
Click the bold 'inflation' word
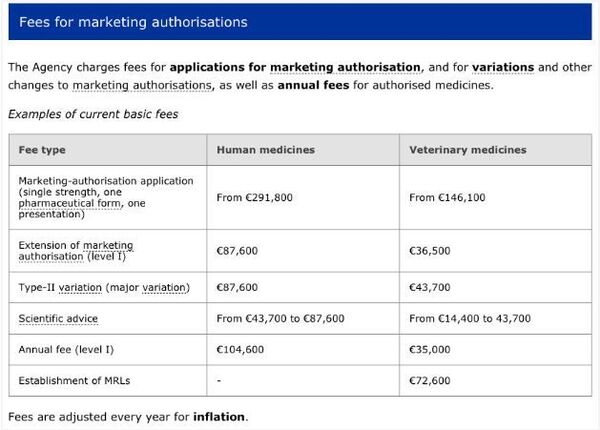pyautogui.click(x=219, y=416)
